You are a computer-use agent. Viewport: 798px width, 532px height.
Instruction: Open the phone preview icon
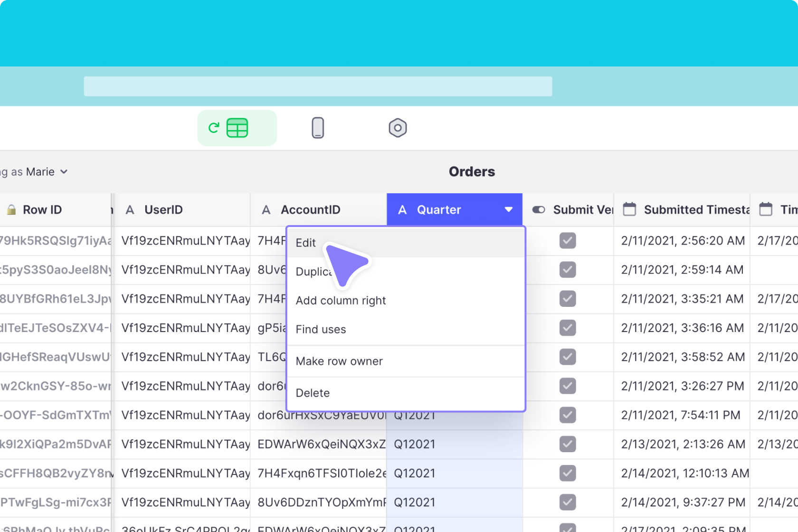(x=318, y=128)
